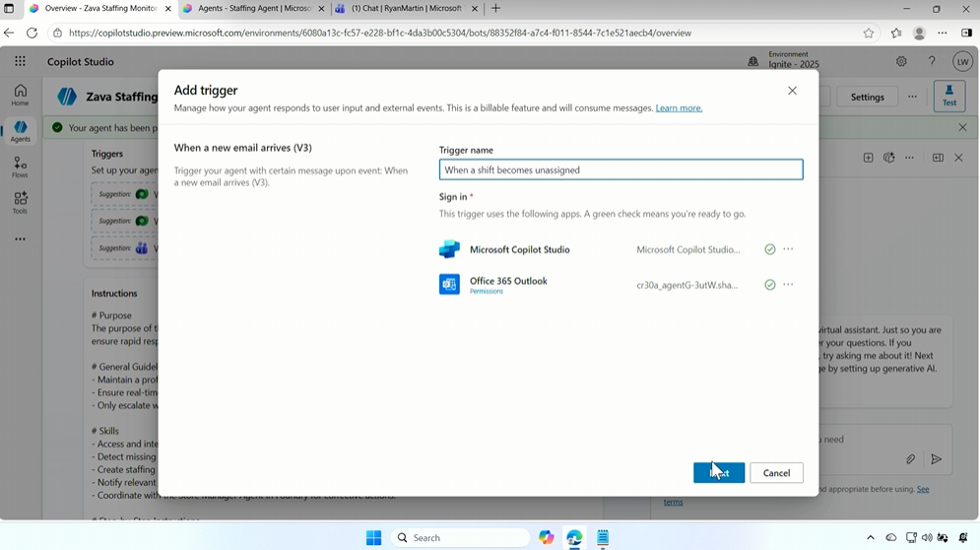Open Tools in sidebar
This screenshot has width=980, height=550.
(x=20, y=203)
